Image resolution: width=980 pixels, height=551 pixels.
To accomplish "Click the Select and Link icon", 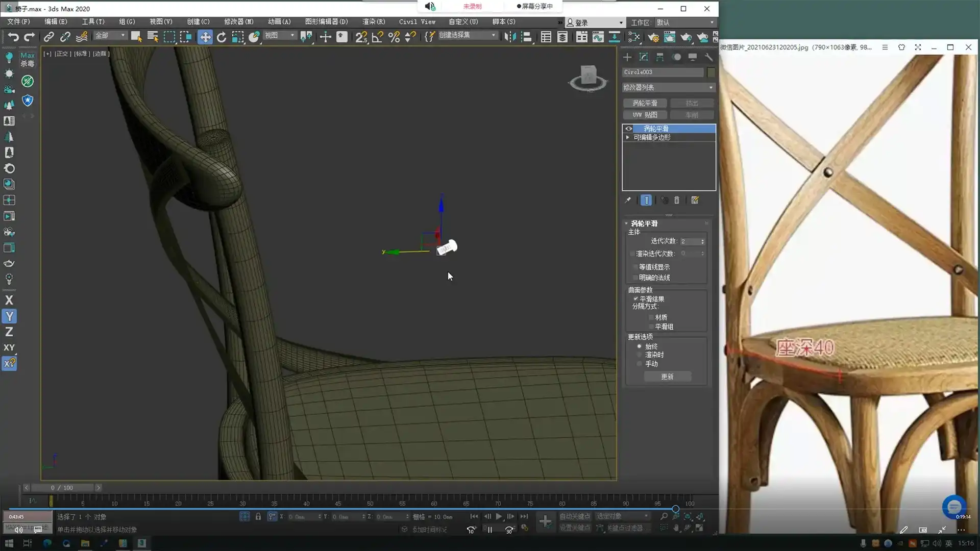I will click(x=48, y=37).
